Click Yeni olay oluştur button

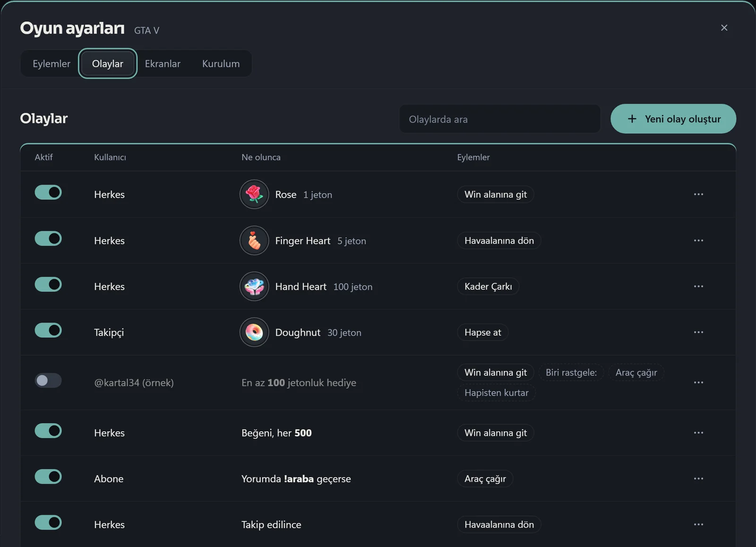pyautogui.click(x=673, y=119)
